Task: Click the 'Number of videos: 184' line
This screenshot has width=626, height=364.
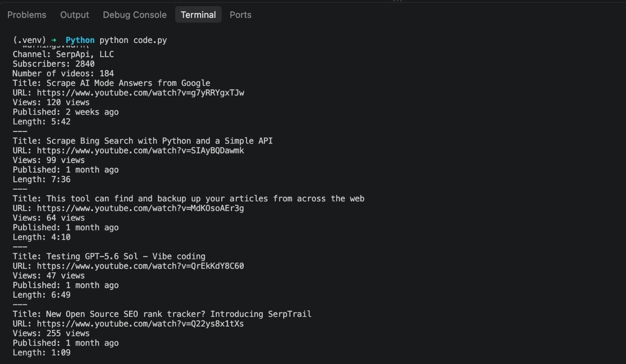Action: coord(63,73)
